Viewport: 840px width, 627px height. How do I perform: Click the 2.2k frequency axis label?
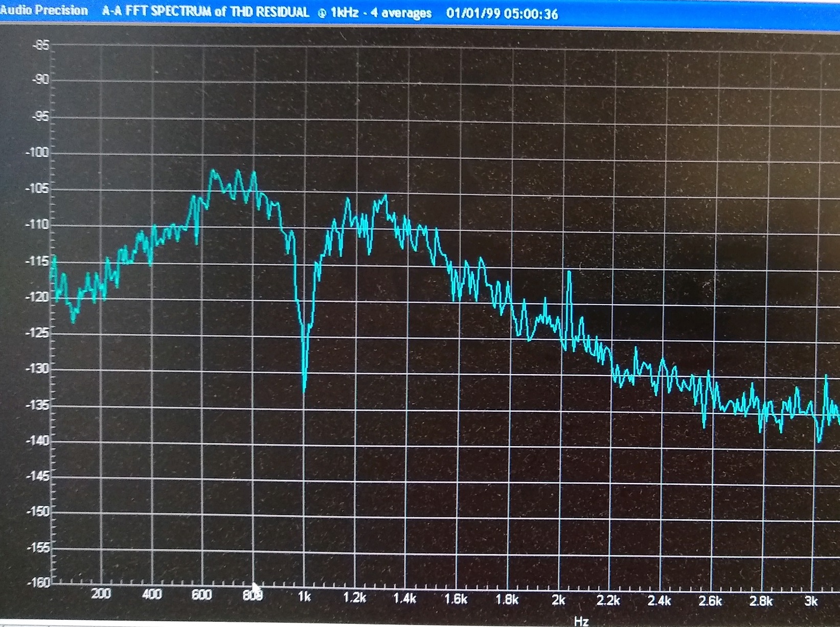[x=608, y=600]
